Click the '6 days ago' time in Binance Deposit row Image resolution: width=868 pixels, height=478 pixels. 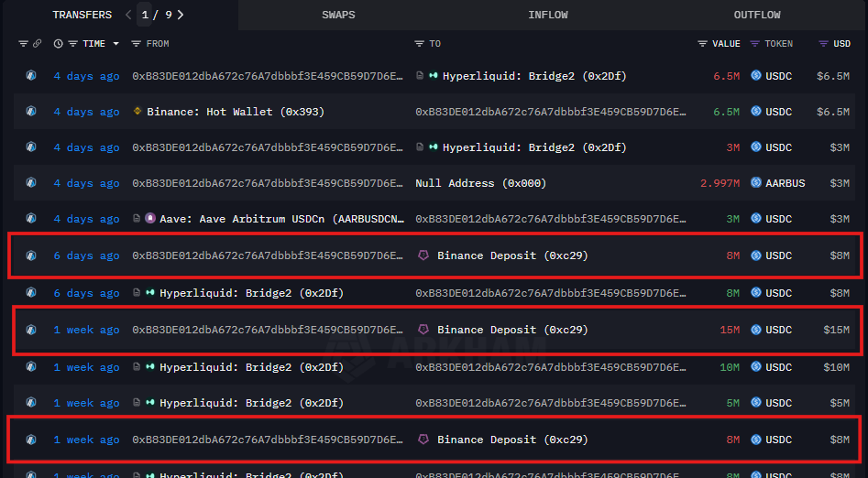click(x=86, y=255)
